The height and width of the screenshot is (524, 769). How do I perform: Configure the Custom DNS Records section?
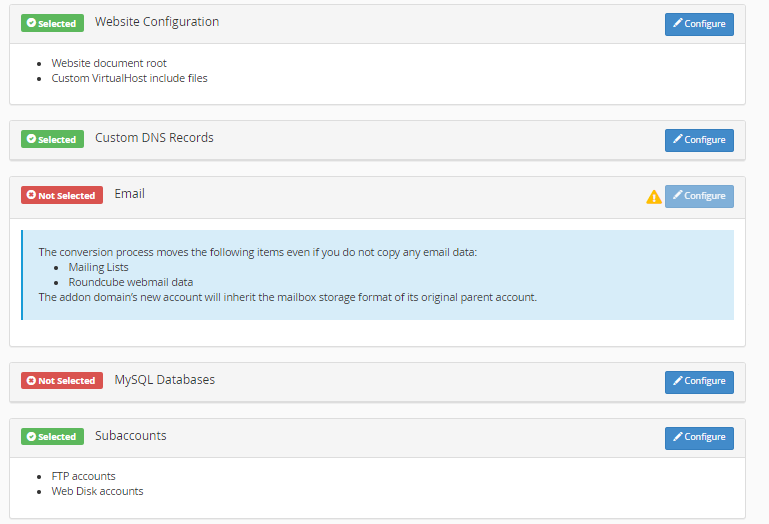(x=699, y=140)
